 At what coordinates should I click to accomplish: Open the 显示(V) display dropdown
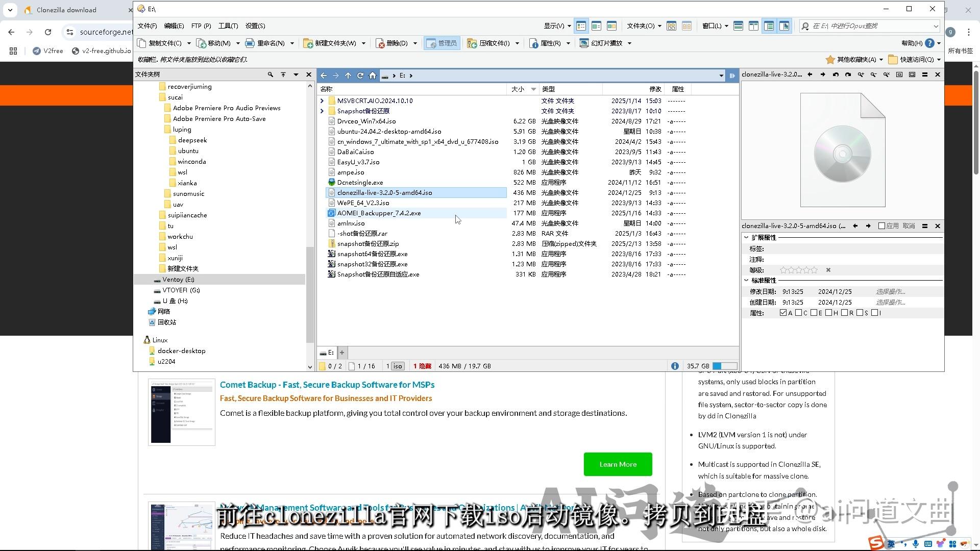pyautogui.click(x=557, y=26)
